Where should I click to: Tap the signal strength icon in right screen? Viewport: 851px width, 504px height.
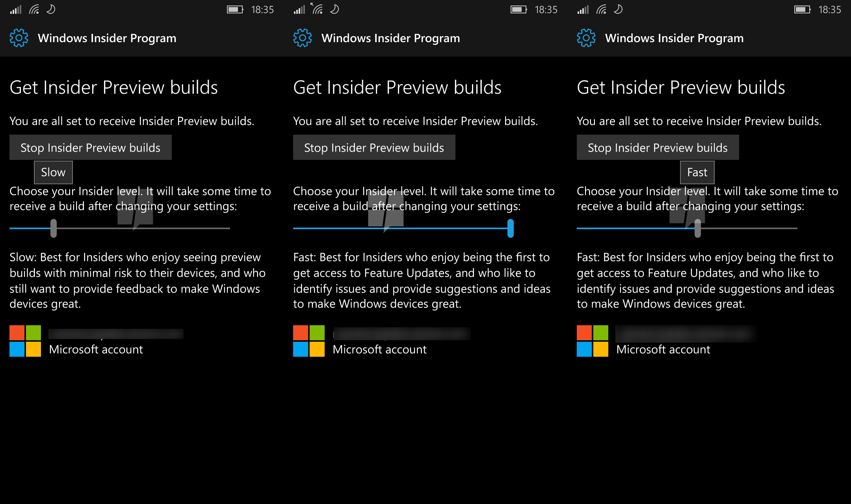click(x=583, y=9)
